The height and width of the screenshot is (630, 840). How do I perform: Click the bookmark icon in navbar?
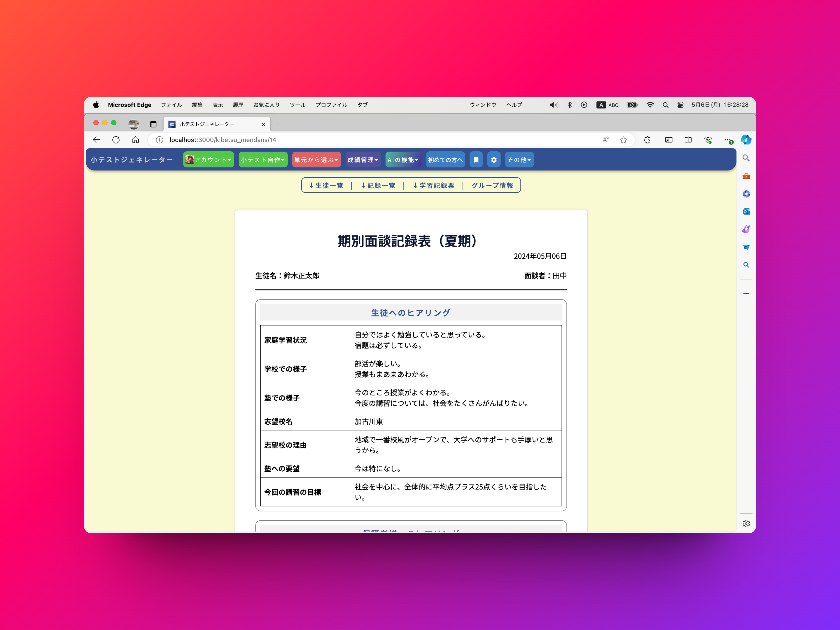(x=476, y=160)
